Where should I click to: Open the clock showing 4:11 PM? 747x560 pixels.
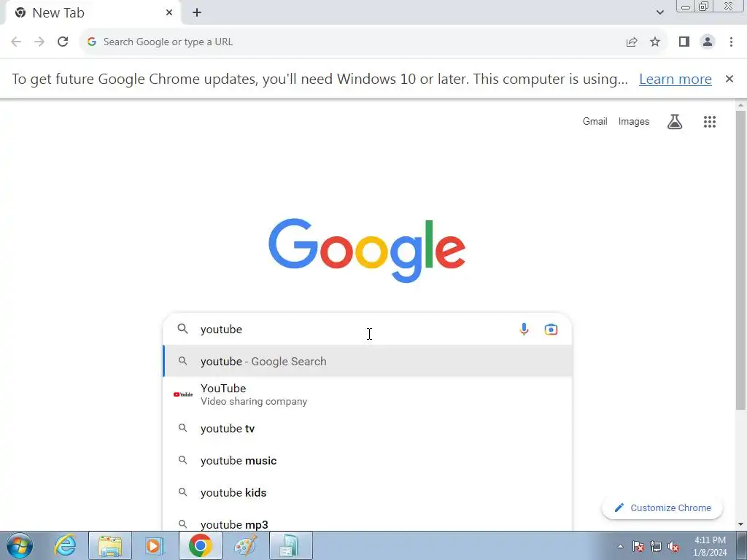pyautogui.click(x=710, y=546)
